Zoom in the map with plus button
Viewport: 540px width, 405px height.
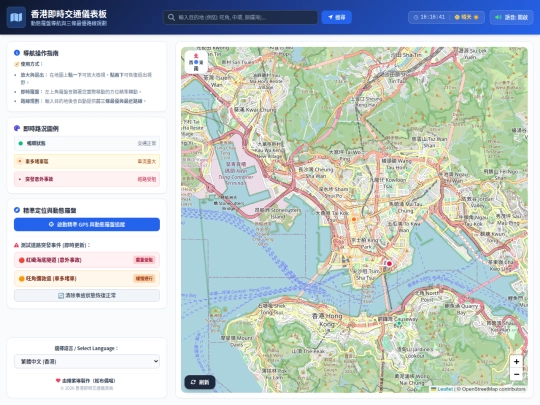coord(516,362)
